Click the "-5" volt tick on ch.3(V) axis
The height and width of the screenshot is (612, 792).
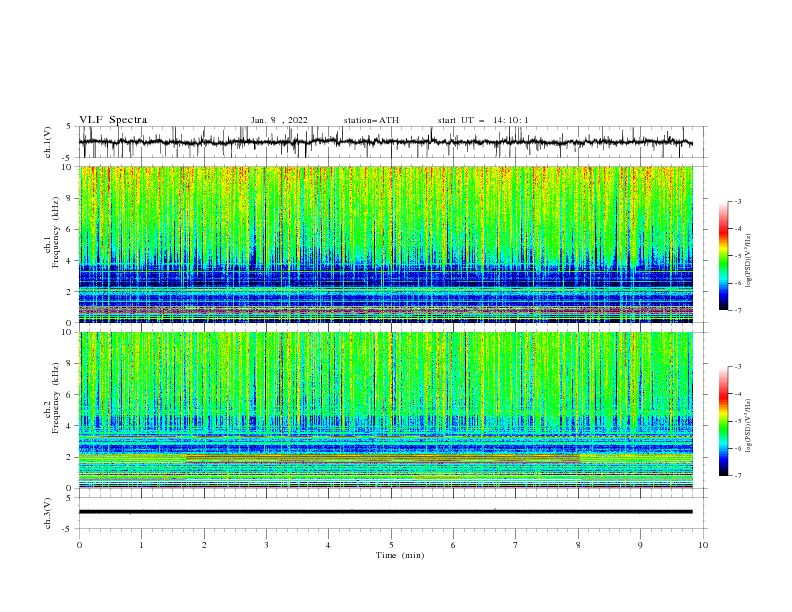pos(68,529)
